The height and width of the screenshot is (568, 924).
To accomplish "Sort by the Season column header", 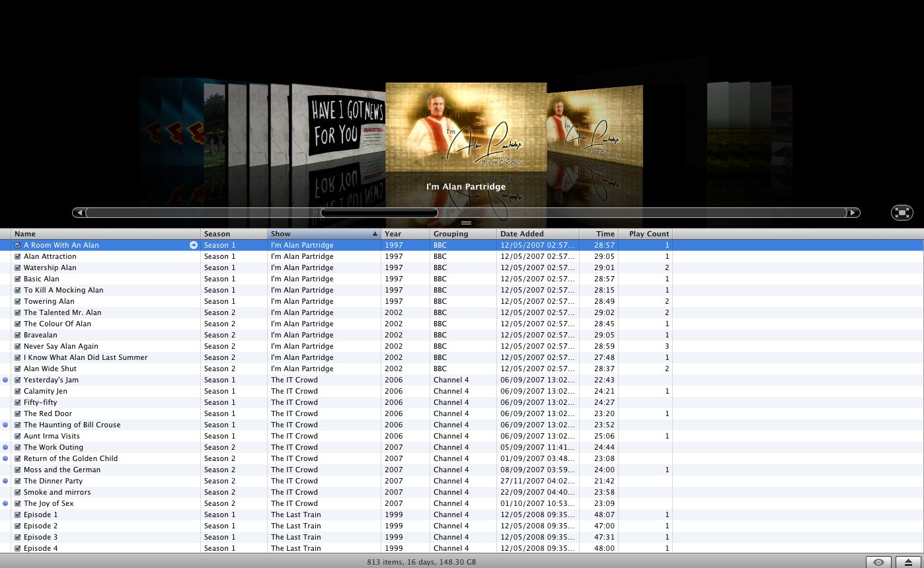I will [x=234, y=234].
